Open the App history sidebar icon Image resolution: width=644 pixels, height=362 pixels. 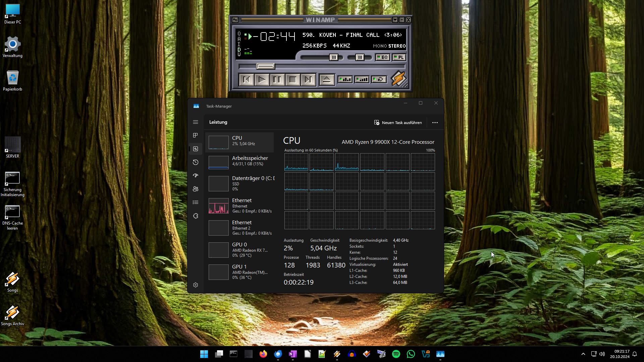click(196, 162)
